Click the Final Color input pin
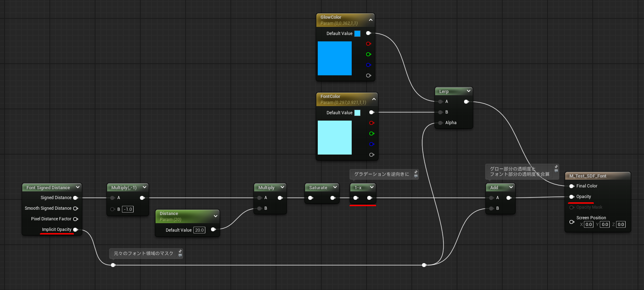644x290 pixels. pos(572,186)
